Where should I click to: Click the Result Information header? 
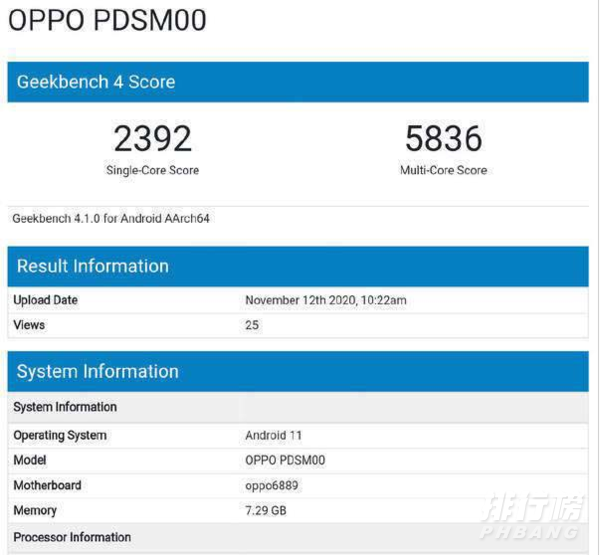(298, 266)
